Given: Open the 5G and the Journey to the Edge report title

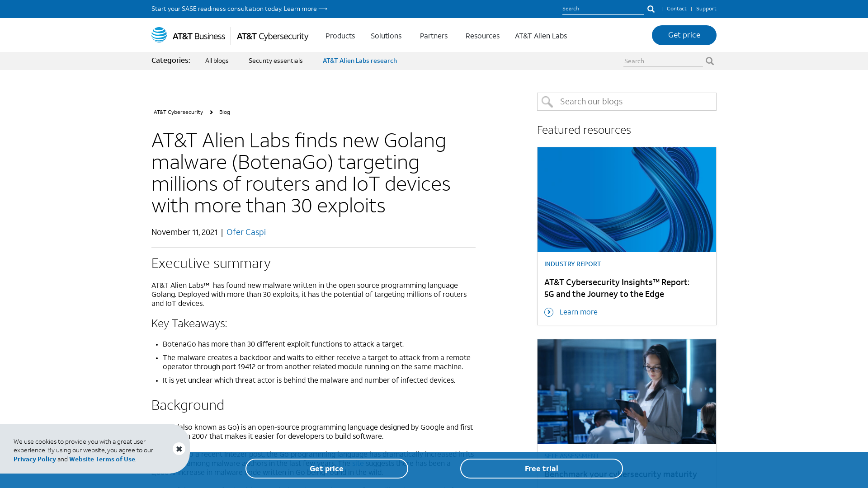Looking at the screenshot, I should coord(617,288).
